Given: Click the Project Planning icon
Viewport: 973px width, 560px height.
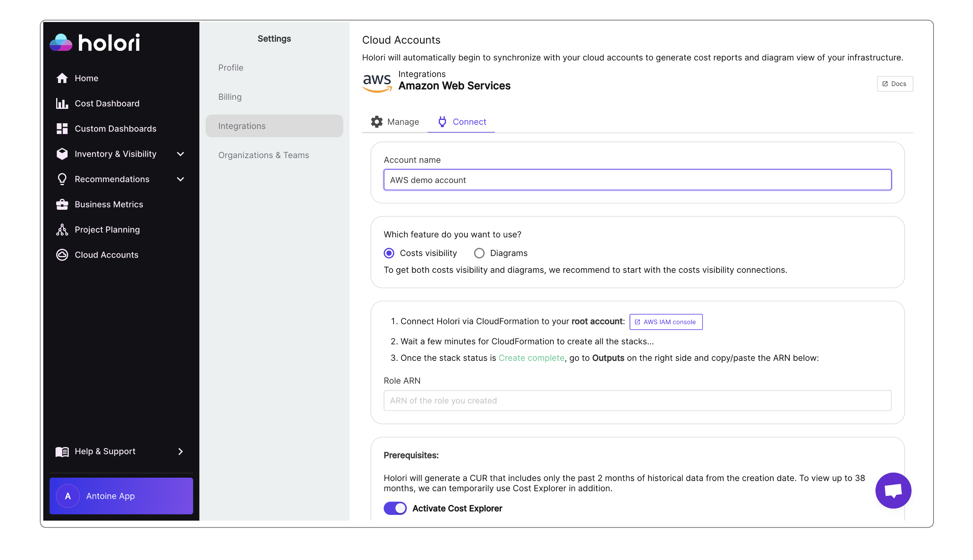Looking at the screenshot, I should (62, 229).
